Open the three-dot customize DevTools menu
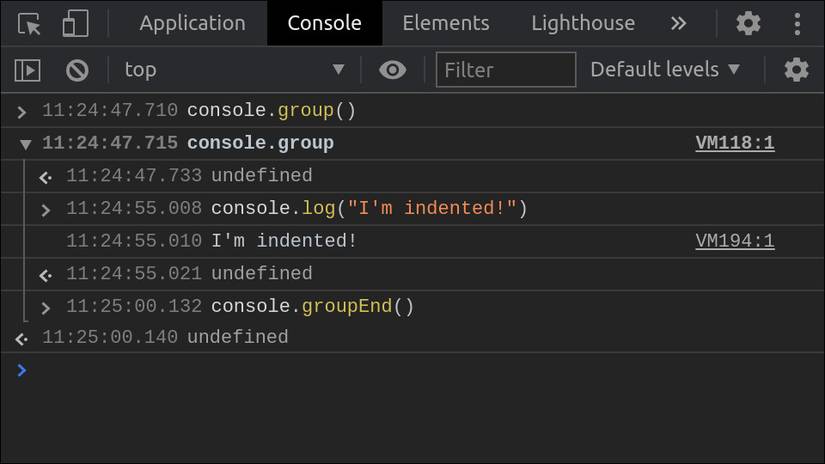The width and height of the screenshot is (825, 464). (x=797, y=23)
